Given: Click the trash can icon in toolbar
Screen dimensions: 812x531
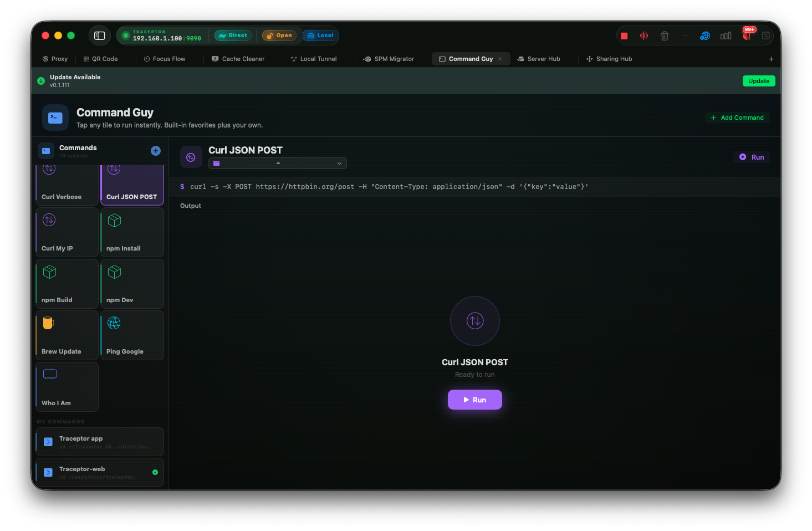Looking at the screenshot, I should [x=665, y=36].
